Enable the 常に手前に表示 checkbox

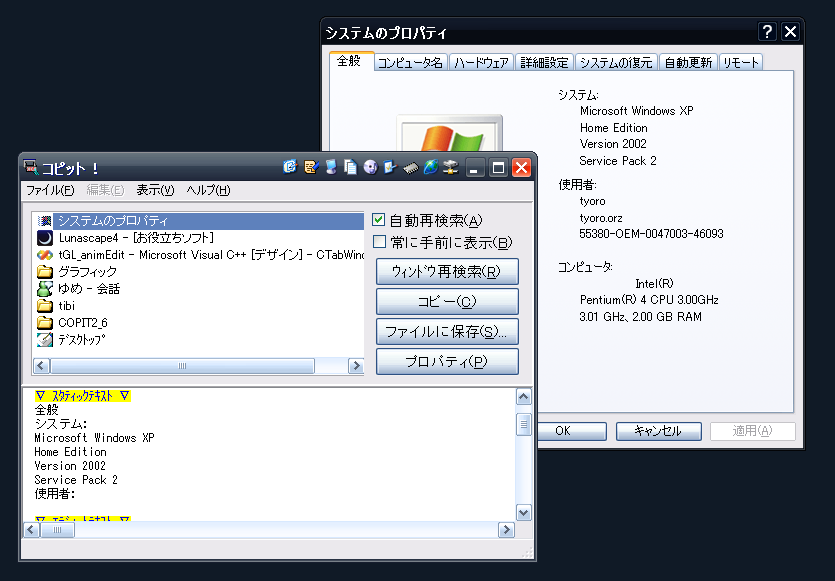click(x=380, y=242)
